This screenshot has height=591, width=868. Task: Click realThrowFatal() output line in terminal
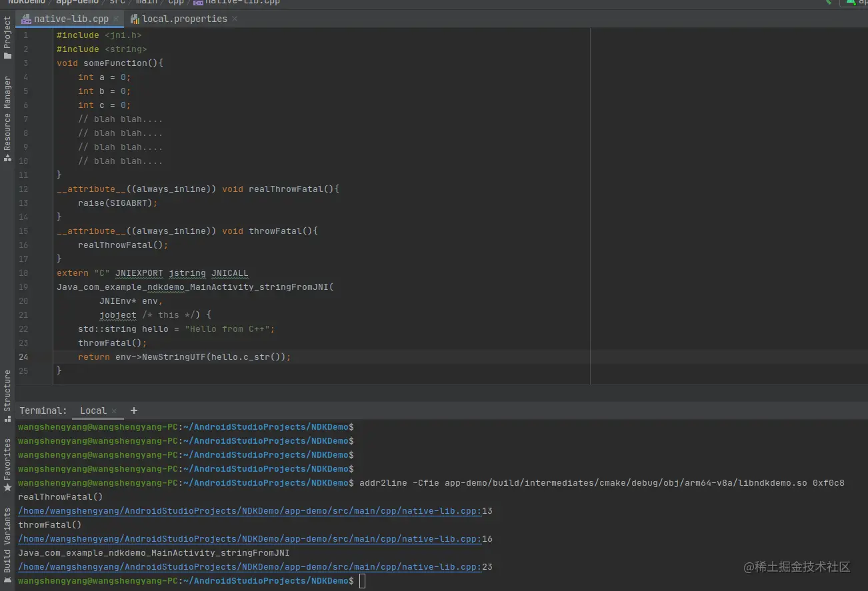pos(61,497)
